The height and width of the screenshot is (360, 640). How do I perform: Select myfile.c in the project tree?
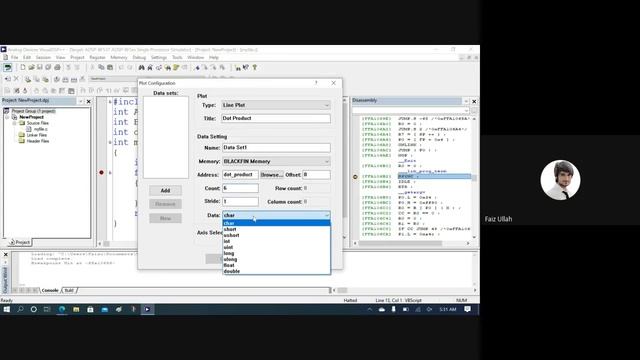(40, 129)
